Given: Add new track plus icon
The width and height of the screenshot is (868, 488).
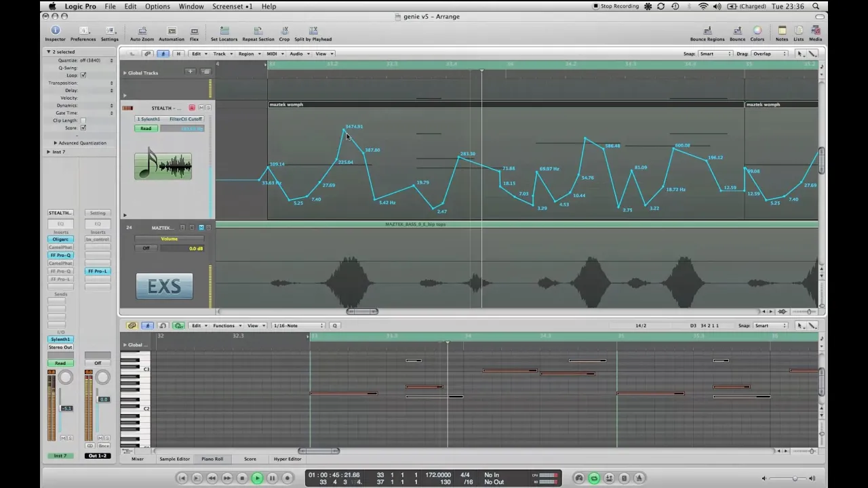Looking at the screenshot, I should click(191, 71).
